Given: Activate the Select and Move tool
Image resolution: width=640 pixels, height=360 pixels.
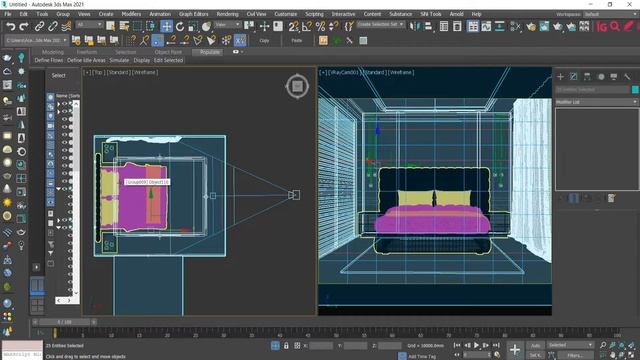Looking at the screenshot, I should coord(166,27).
